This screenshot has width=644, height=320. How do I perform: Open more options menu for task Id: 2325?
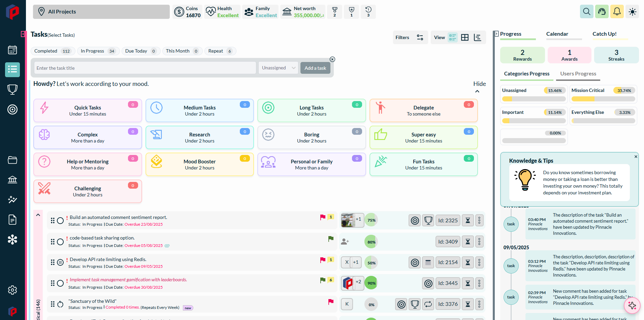tap(479, 221)
